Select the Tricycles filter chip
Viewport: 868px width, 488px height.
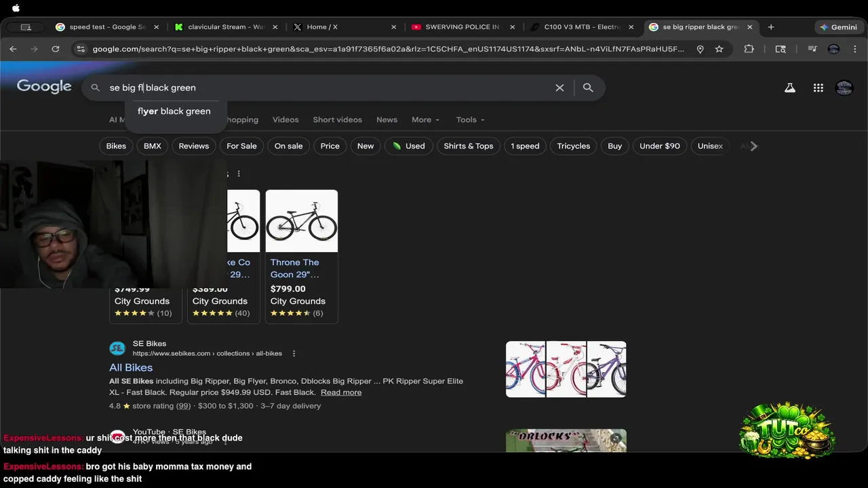click(574, 146)
